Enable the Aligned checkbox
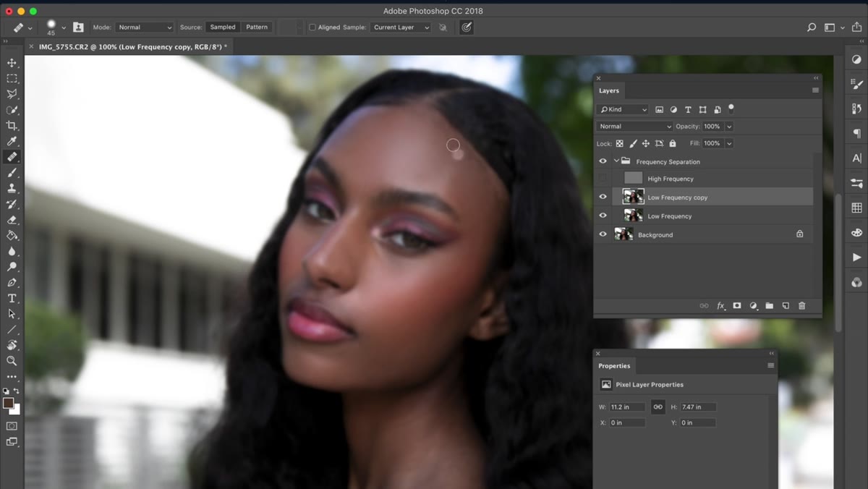The image size is (868, 489). (312, 27)
